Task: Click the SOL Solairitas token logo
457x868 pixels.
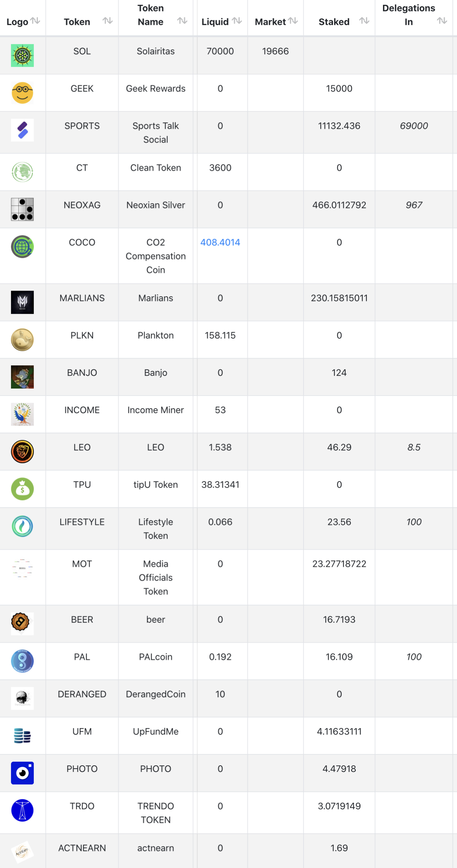Action: (22, 56)
